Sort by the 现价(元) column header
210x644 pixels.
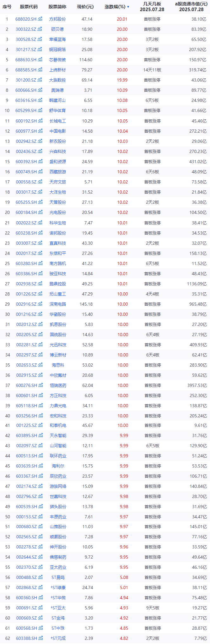(x=85, y=7)
